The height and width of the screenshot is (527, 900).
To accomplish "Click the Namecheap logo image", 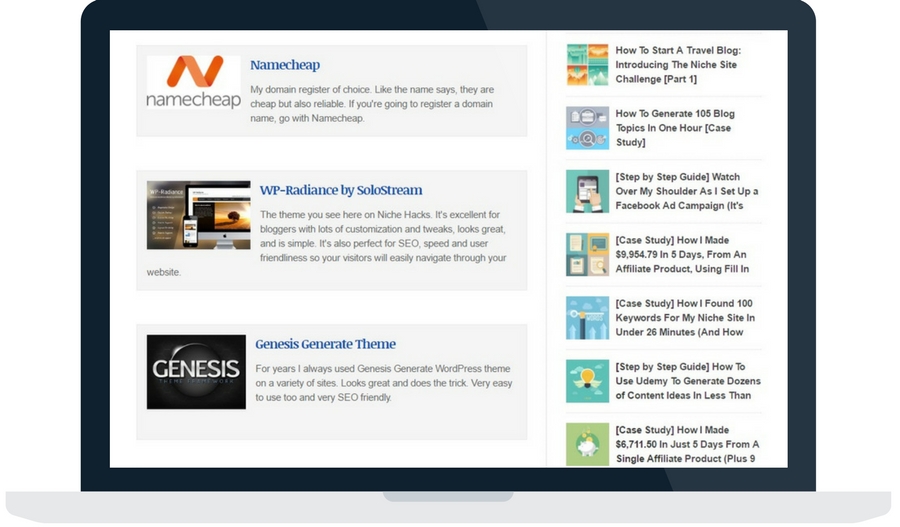I will pos(193,83).
